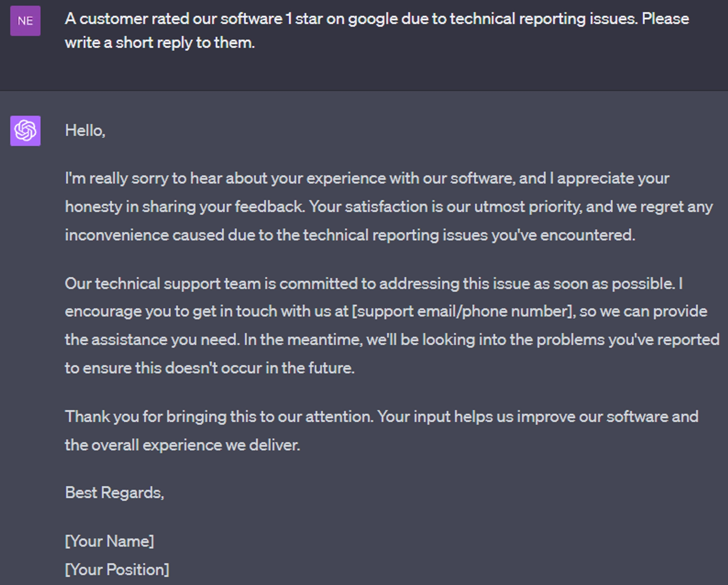Click the "Best Regards," sign-off line
This screenshot has height=585, width=728.
tap(114, 493)
